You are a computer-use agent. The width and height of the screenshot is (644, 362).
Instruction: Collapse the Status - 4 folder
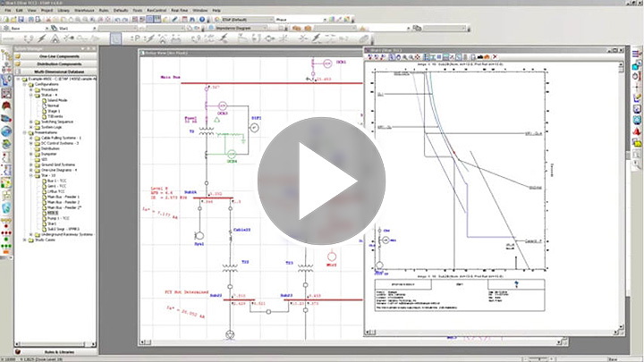click(x=30, y=95)
